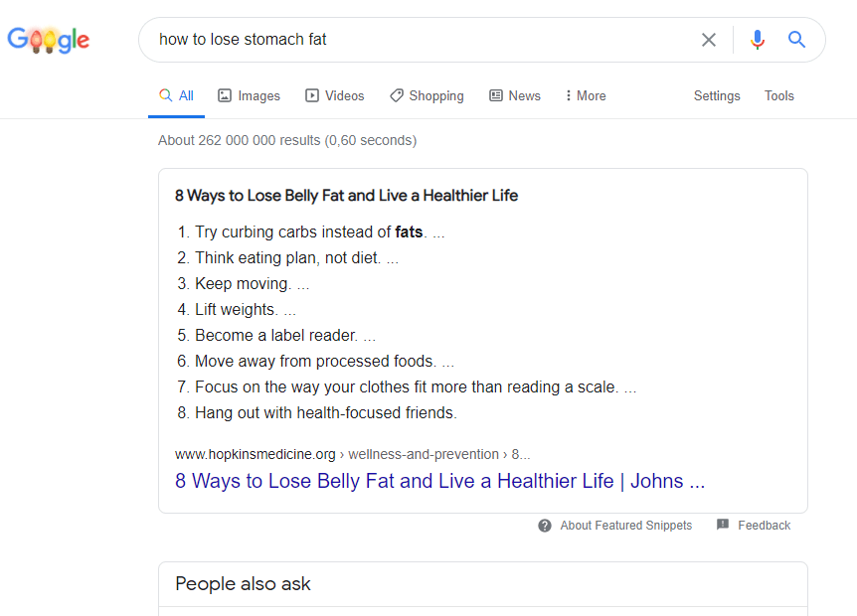Click the Feedback text link
This screenshot has width=857, height=616.
765,526
